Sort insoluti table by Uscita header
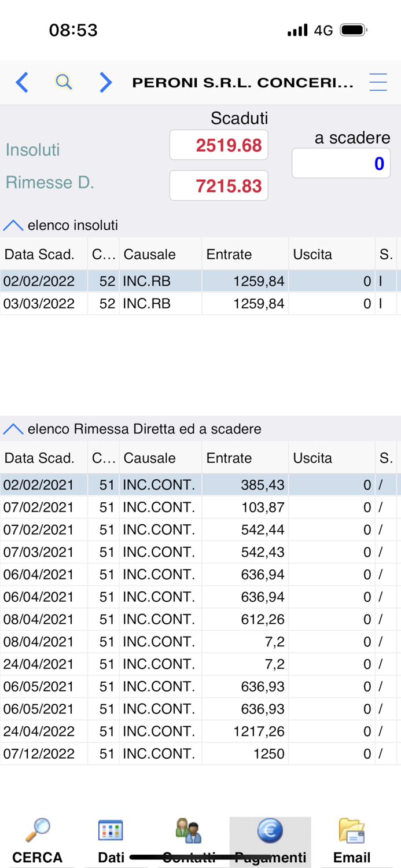 [332, 254]
